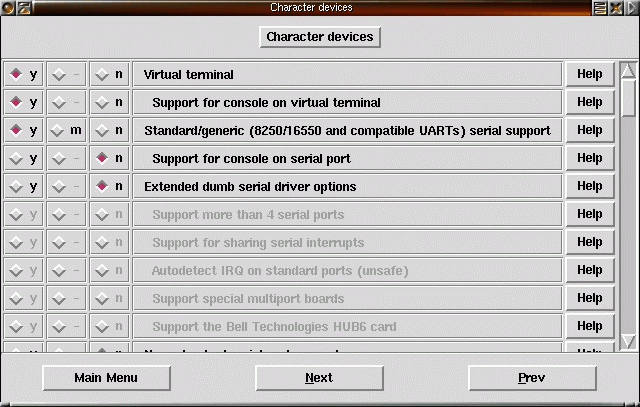Open Help for Virtual terminal
This screenshot has width=640, height=407.
coord(589,74)
